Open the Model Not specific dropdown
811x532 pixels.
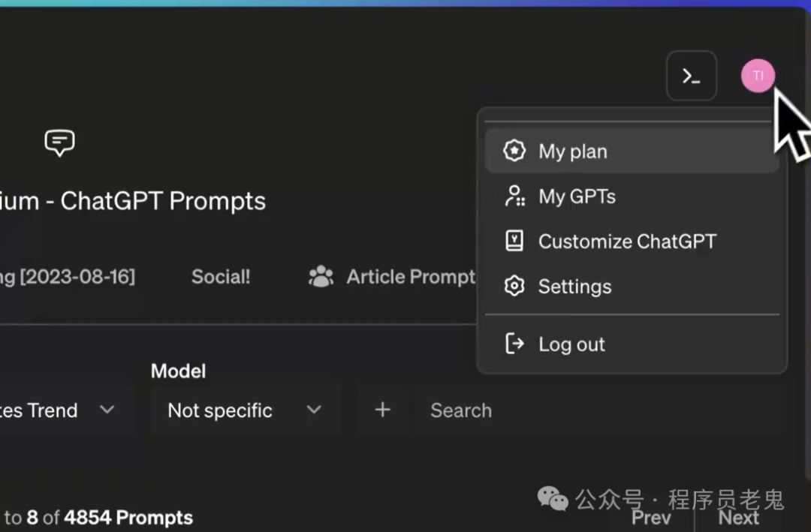coord(245,410)
